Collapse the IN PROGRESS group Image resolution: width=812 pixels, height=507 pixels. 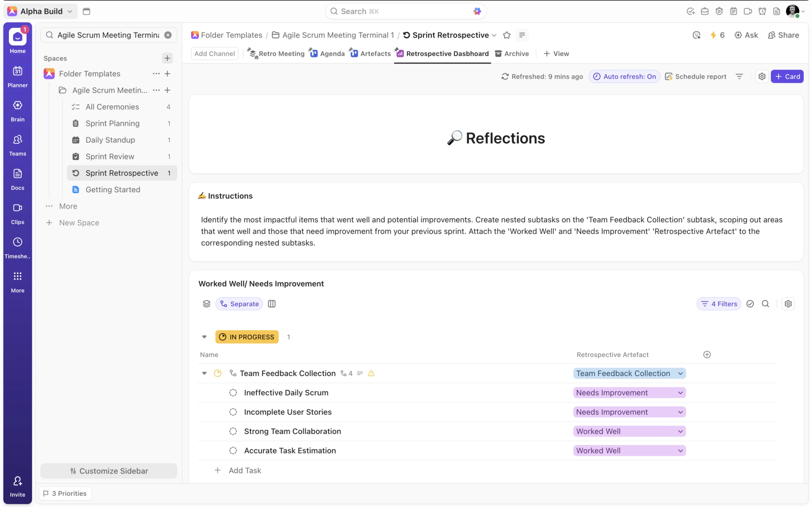204,337
